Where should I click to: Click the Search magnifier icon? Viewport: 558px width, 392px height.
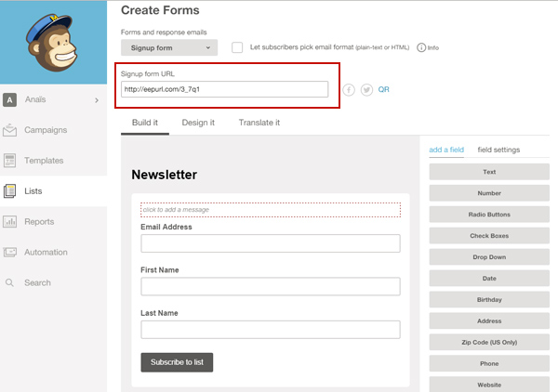click(x=10, y=282)
